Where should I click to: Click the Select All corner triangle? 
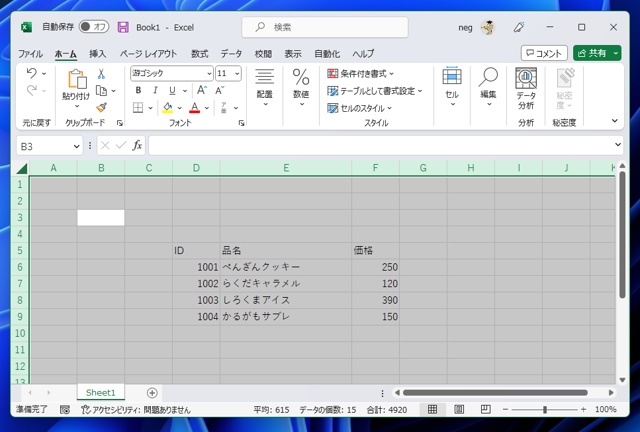(x=21, y=168)
